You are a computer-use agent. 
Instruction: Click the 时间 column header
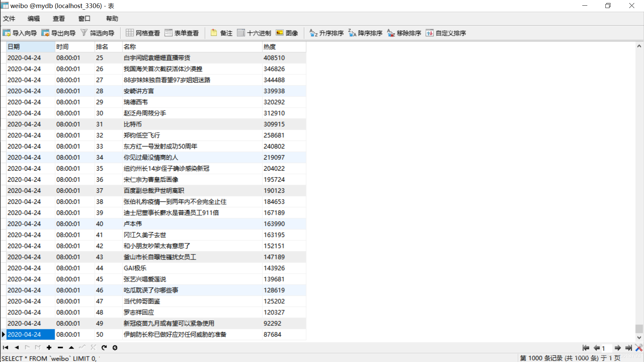coord(75,47)
